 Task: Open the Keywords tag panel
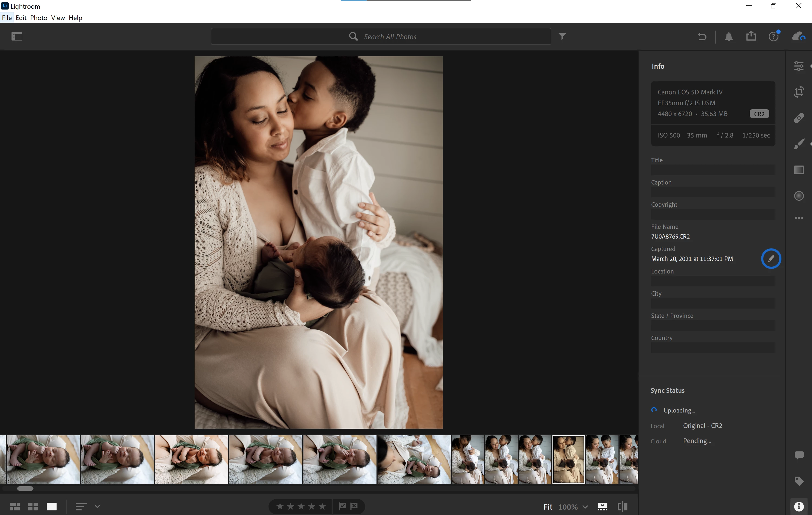click(x=798, y=481)
